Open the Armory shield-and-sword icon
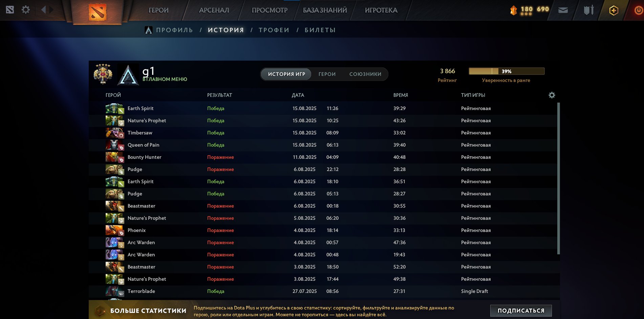Screen dimensions: 644x319 click(x=588, y=10)
